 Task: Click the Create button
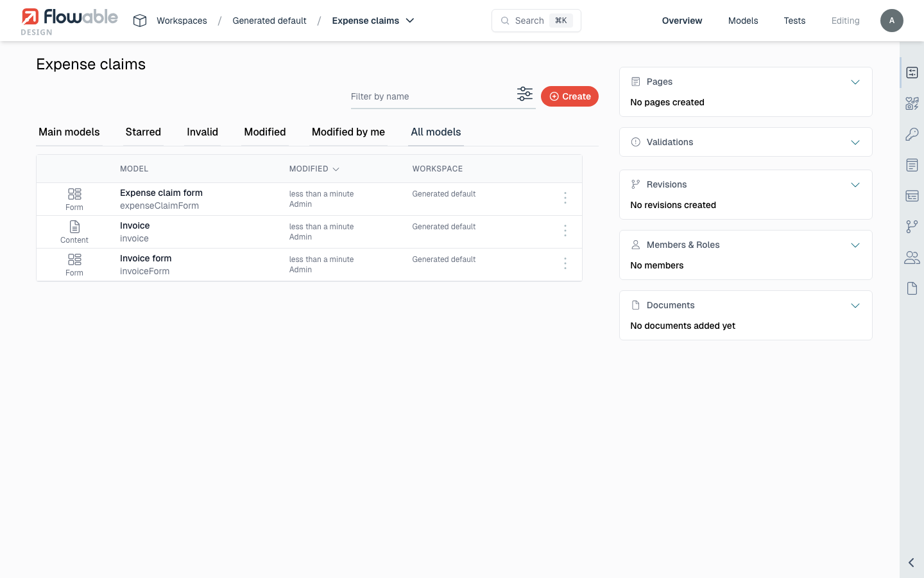tap(570, 96)
